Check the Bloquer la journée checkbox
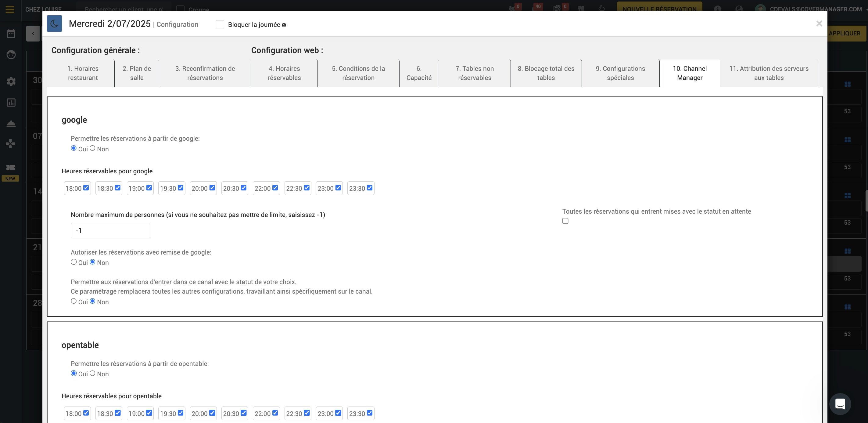 click(x=220, y=24)
